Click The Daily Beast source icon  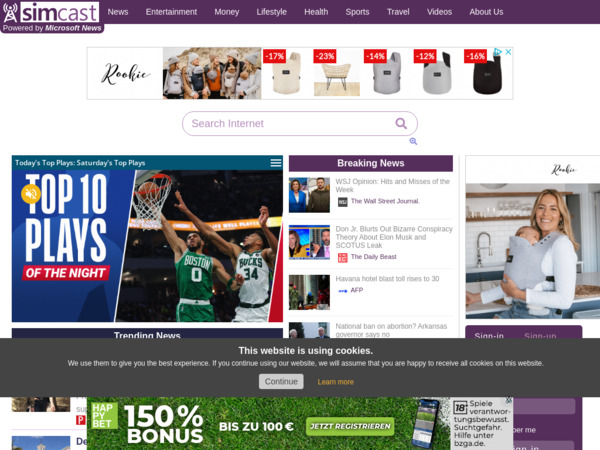(x=342, y=258)
